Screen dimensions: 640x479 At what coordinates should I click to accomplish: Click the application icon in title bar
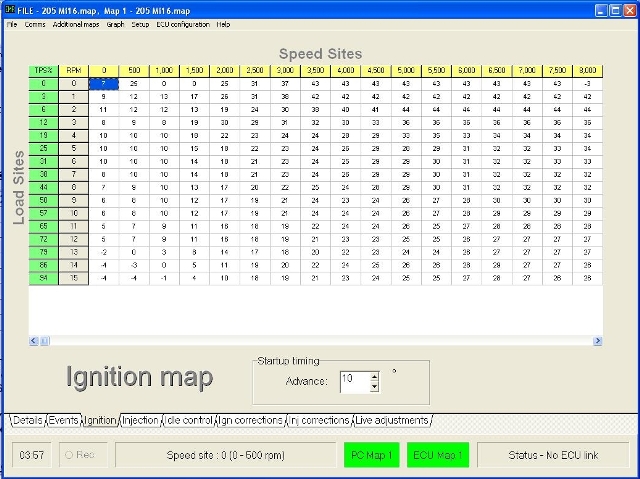coord(8,8)
